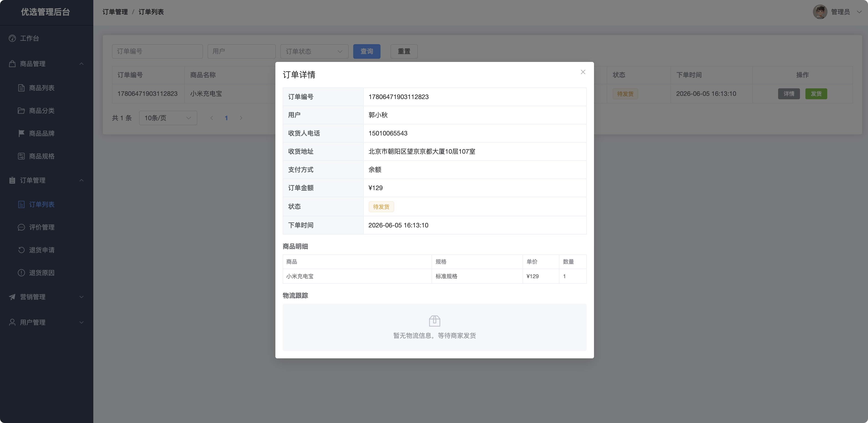The image size is (868, 423).
Task: Open the 10条/页 page size dropdown
Action: (168, 118)
